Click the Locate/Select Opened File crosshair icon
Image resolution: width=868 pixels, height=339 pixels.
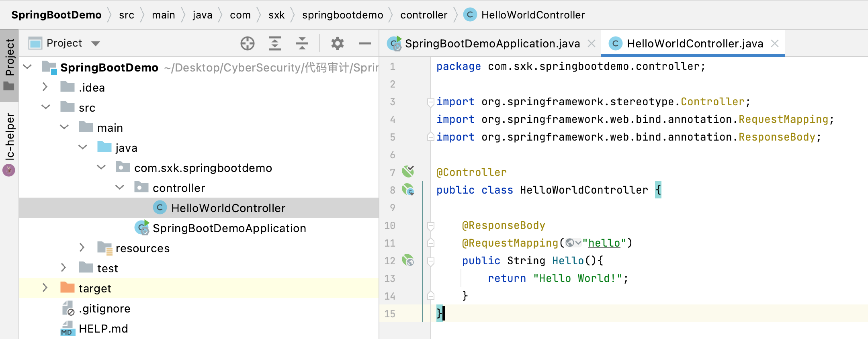(248, 43)
